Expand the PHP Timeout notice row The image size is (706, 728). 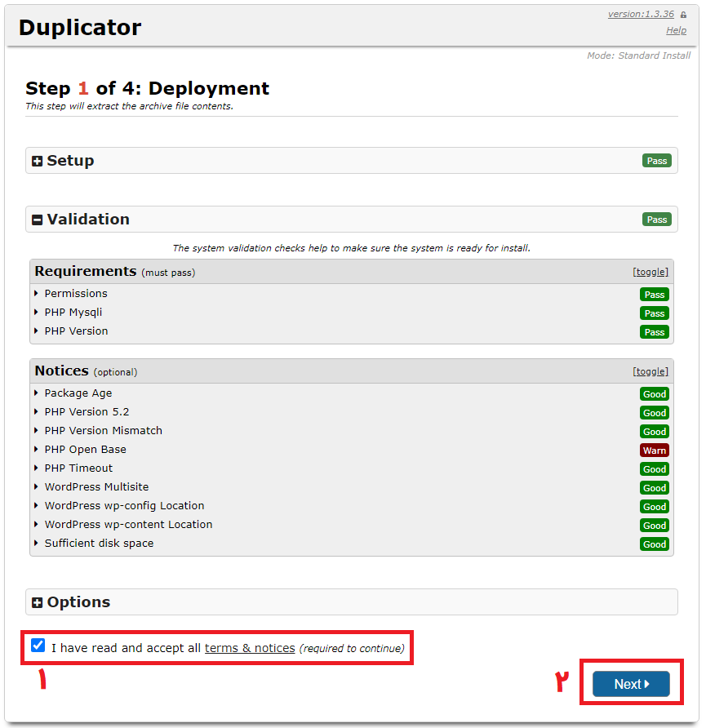coord(78,468)
